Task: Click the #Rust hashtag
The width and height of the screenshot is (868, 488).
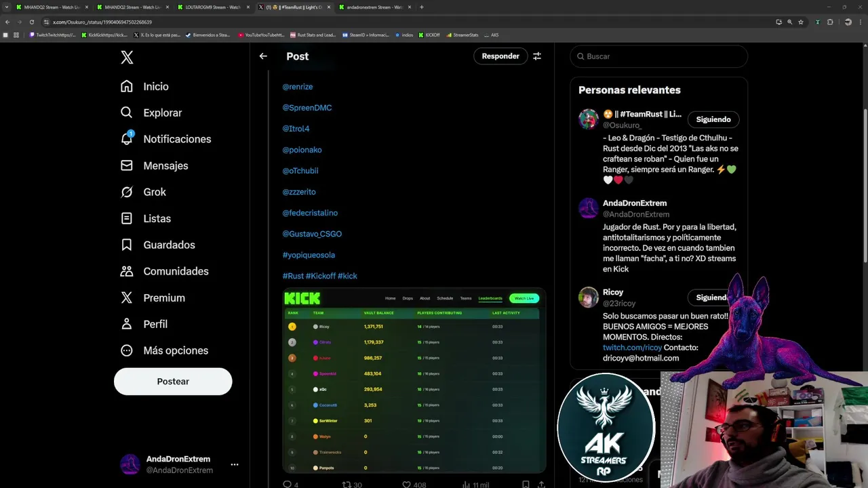Action: [293, 276]
